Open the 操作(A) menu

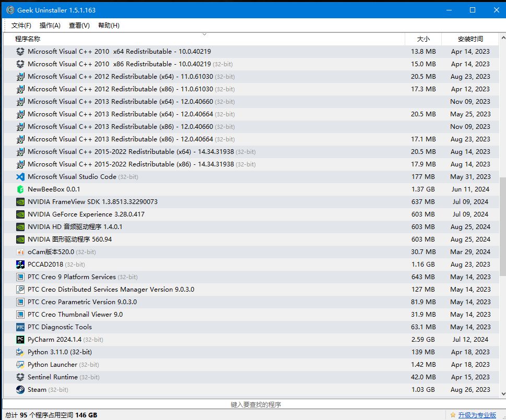(x=50, y=26)
